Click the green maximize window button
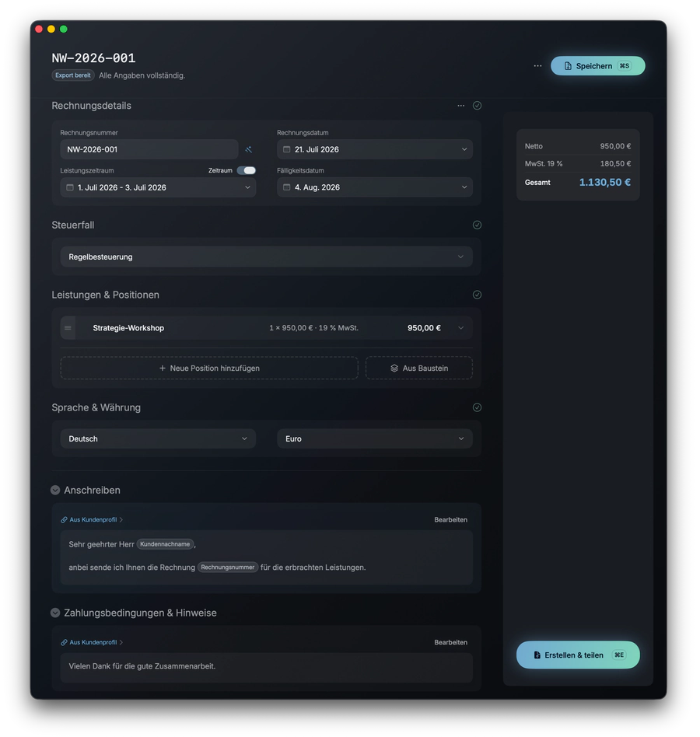 click(x=64, y=29)
